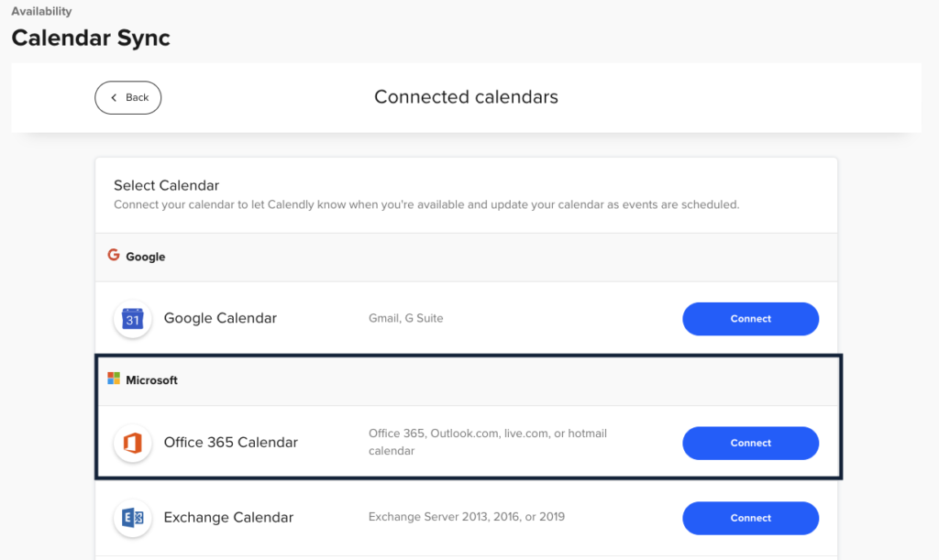Click the Connected calendars heading
The width and height of the screenshot is (939, 560).
click(466, 97)
